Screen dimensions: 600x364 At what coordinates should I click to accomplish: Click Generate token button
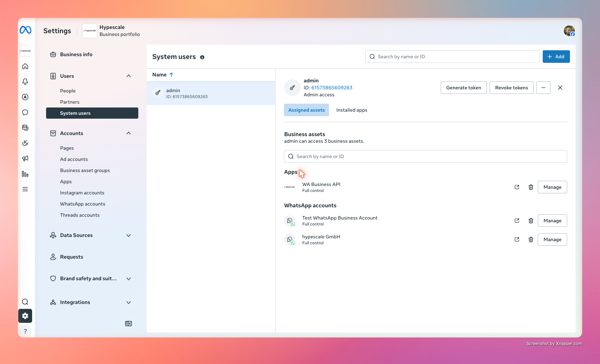pyautogui.click(x=463, y=88)
